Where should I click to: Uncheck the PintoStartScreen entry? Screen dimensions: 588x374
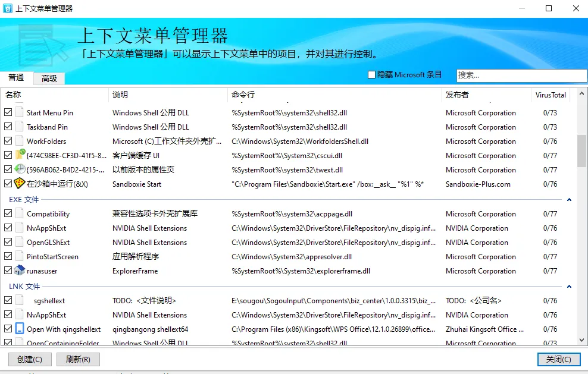(x=8, y=256)
